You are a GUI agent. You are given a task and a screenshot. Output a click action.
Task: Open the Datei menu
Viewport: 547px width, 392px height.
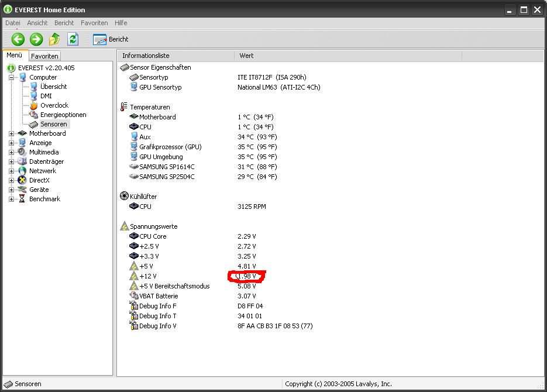pos(13,23)
